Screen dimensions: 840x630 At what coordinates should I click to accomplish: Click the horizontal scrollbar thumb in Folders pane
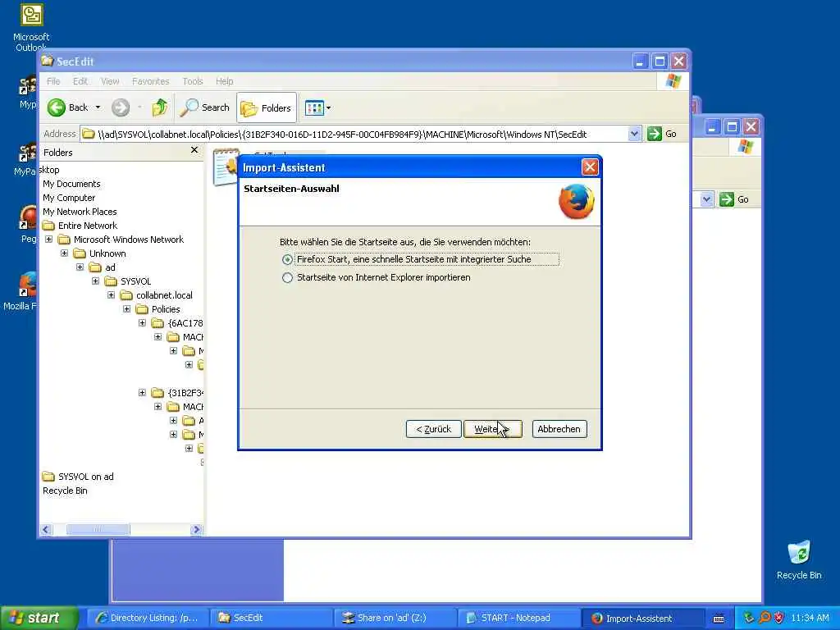click(98, 530)
